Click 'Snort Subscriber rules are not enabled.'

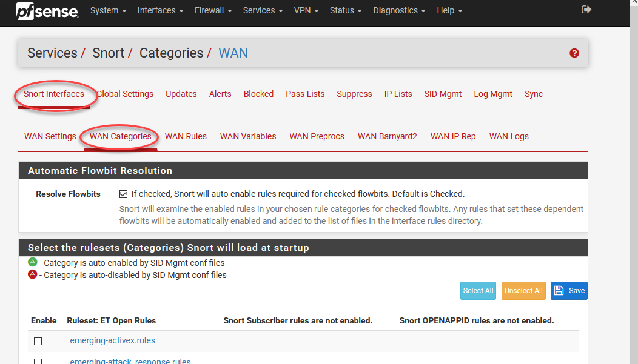tap(298, 320)
